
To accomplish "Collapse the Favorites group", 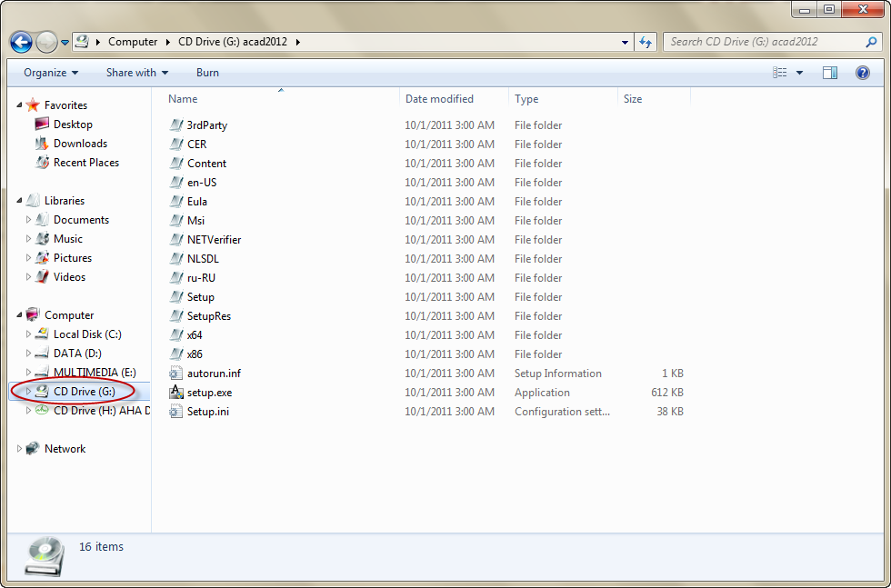I will click(x=19, y=105).
